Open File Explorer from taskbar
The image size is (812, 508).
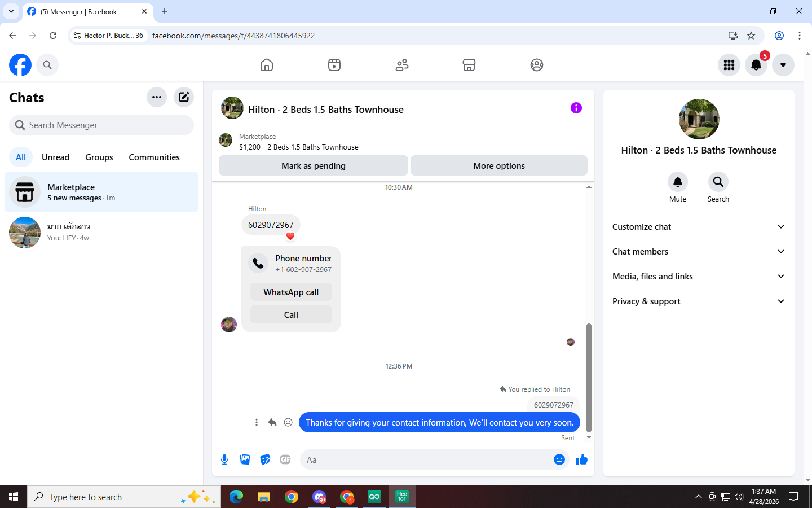[264, 497]
